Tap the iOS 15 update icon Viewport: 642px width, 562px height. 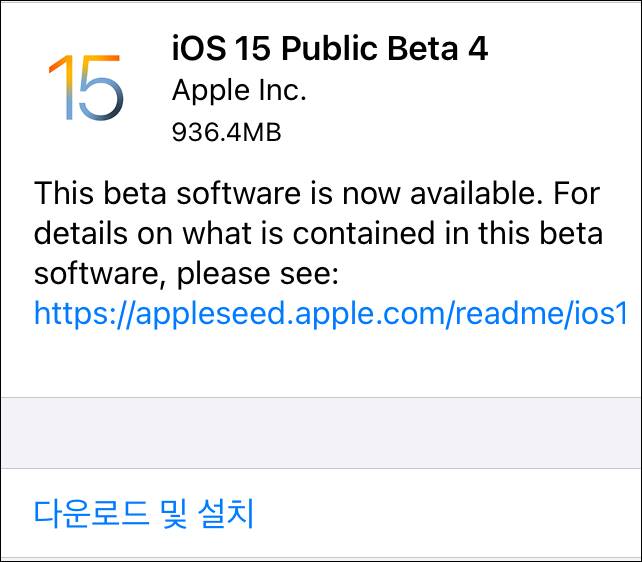point(85,88)
